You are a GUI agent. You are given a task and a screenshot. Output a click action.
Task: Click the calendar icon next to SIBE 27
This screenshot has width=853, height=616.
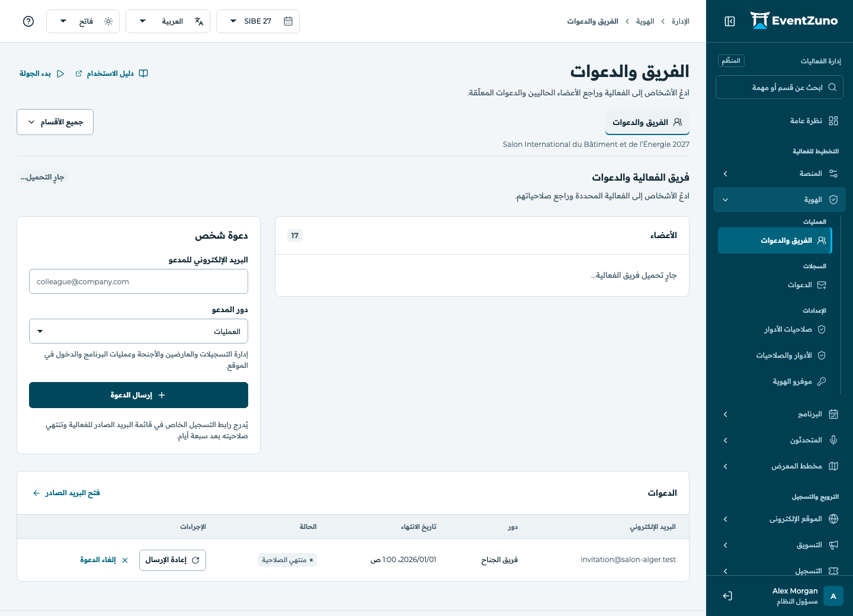tap(288, 21)
